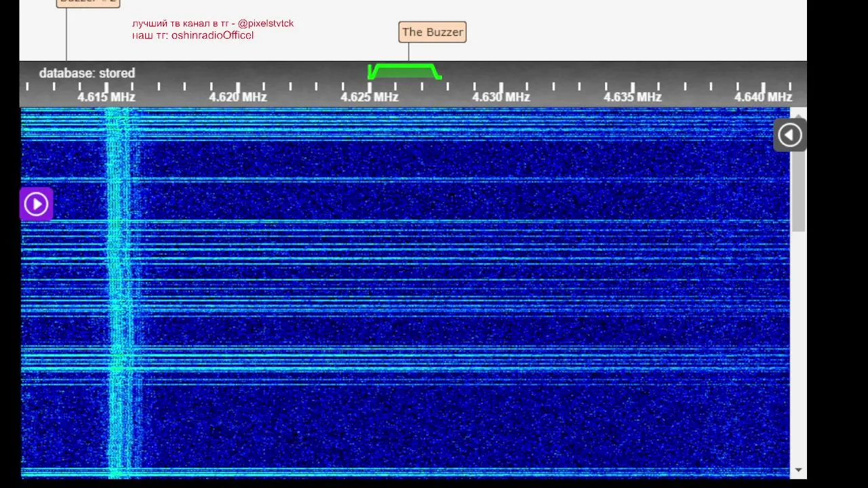Click the 4.630 MHz frequency label

coord(501,97)
